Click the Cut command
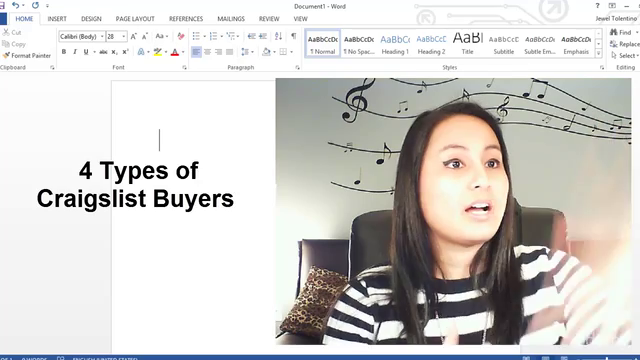 tap(11, 32)
